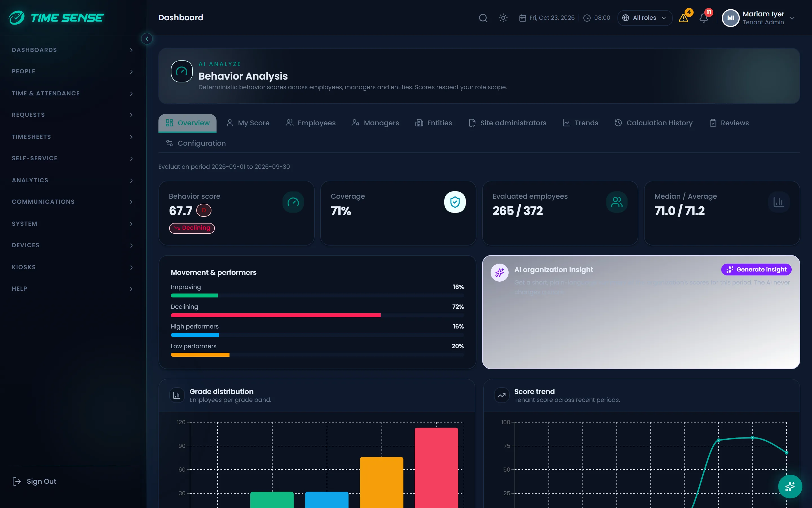Click the green bar in Grade distribution
The width and height of the screenshot is (812, 508).
[272, 500]
